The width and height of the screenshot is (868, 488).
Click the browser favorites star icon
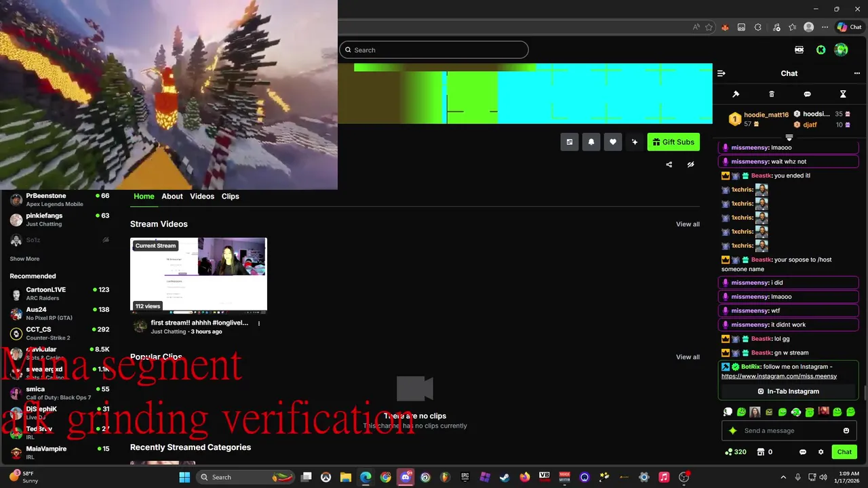point(709,27)
